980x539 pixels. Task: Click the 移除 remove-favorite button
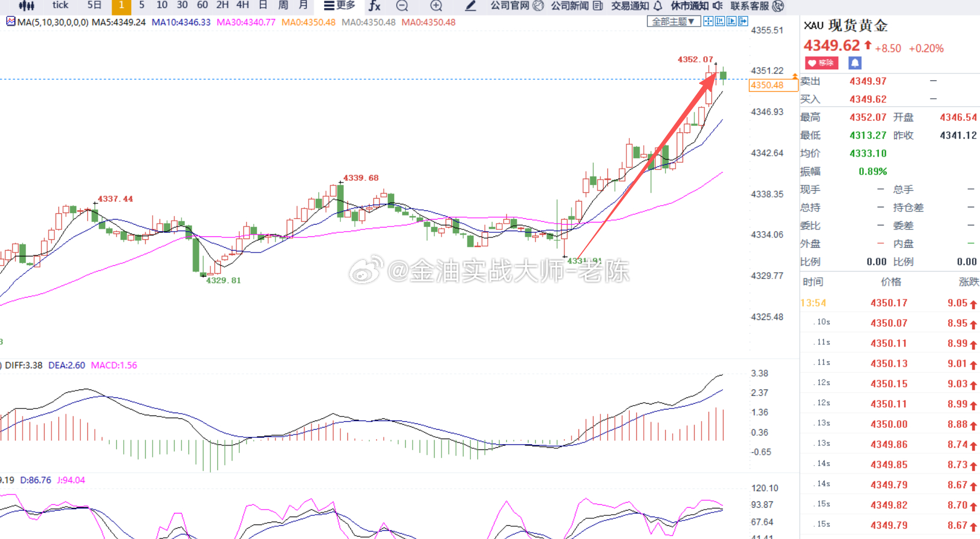point(821,63)
